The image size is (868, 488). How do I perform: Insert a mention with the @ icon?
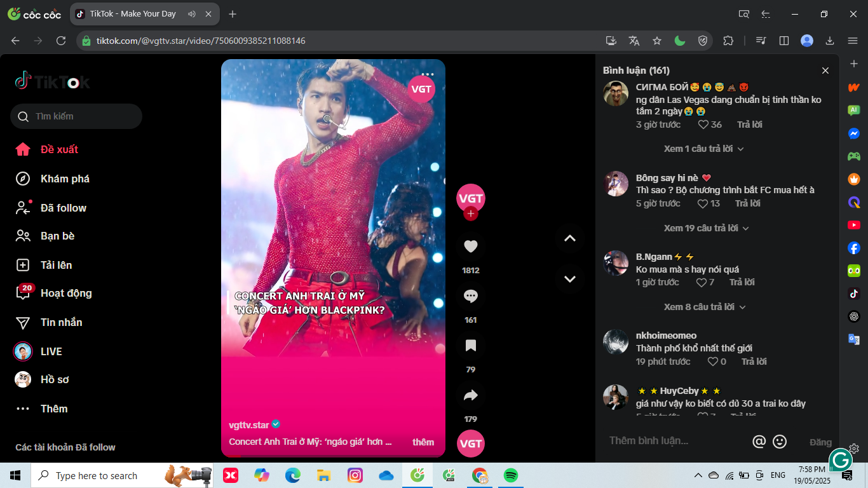pyautogui.click(x=759, y=442)
